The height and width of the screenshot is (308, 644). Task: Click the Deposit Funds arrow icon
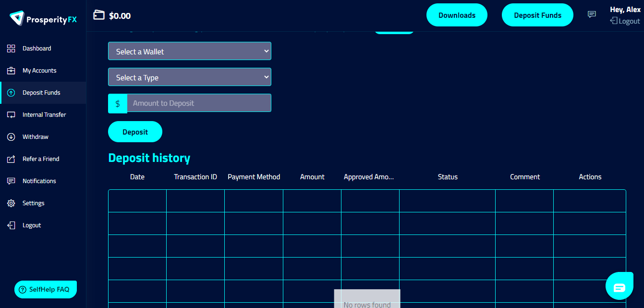tap(11, 92)
